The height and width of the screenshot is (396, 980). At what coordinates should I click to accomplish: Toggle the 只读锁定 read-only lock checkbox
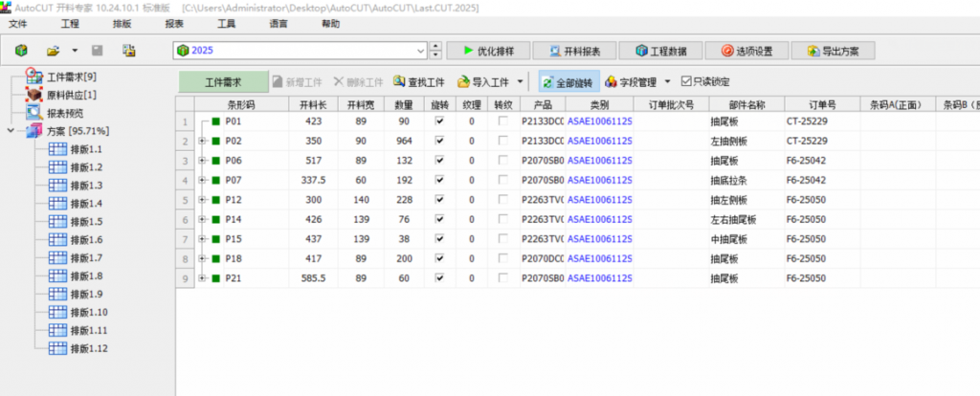click(x=685, y=82)
